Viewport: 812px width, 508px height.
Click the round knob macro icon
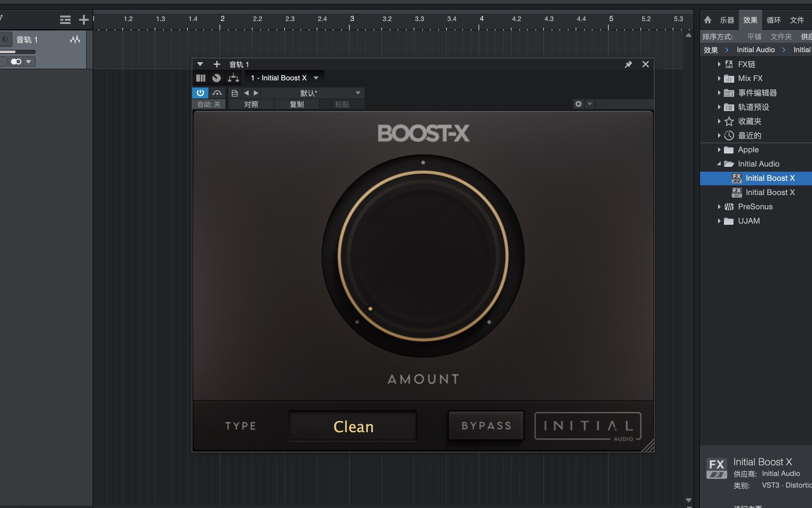[217, 78]
